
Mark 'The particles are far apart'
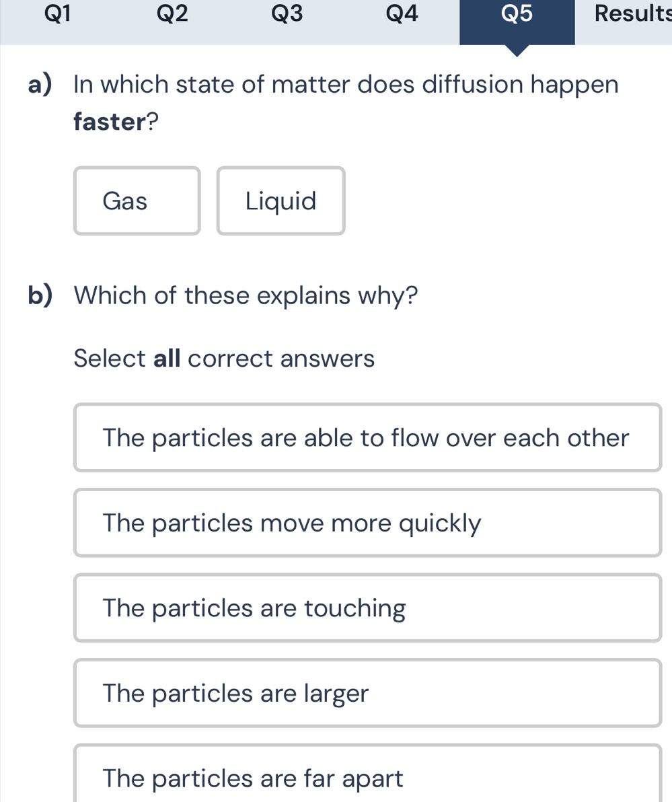pyautogui.click(x=367, y=778)
